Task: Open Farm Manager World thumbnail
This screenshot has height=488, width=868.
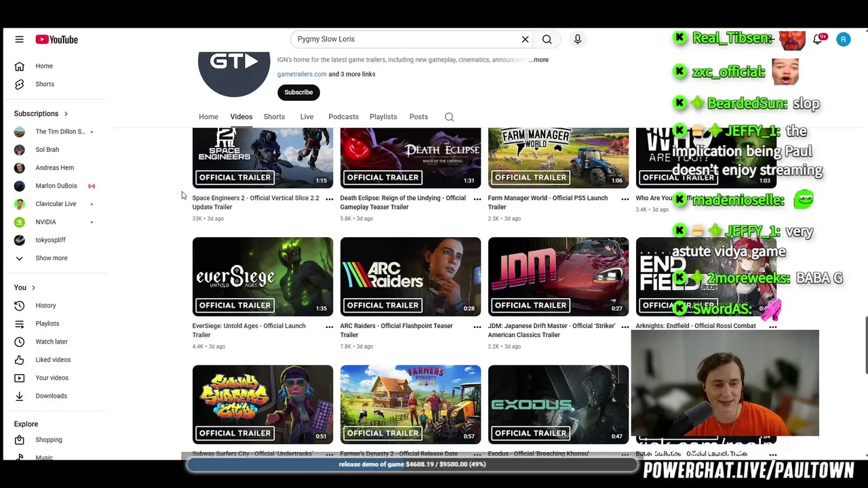Action: pyautogui.click(x=558, y=158)
